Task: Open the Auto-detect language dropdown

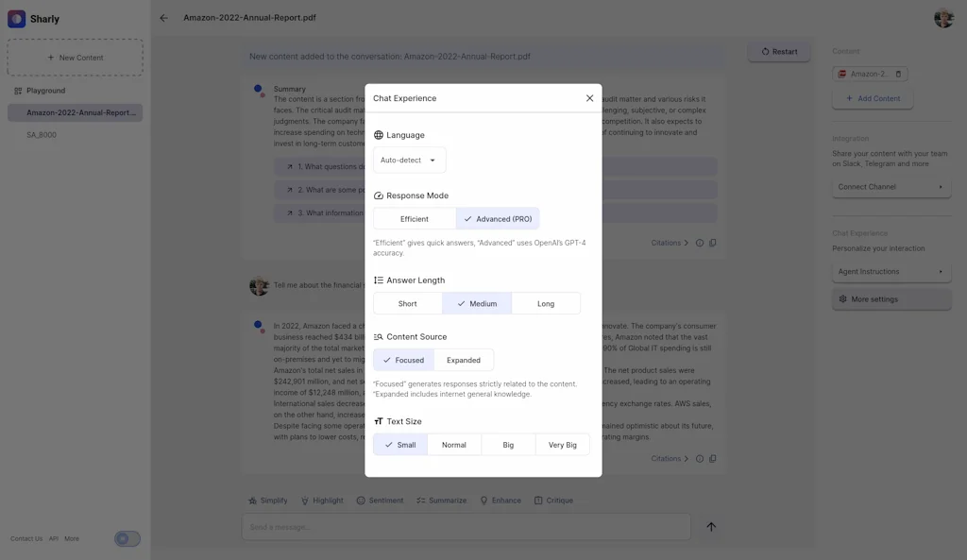Action: point(409,160)
